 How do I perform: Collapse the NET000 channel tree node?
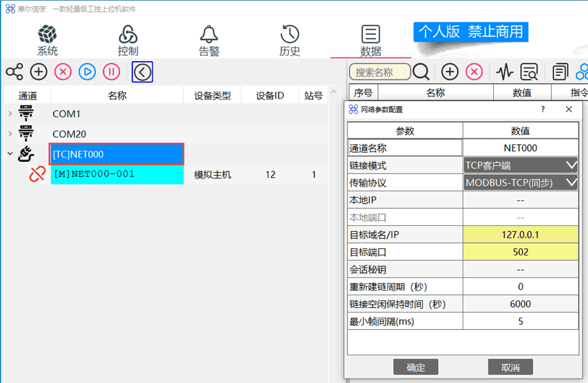10,154
